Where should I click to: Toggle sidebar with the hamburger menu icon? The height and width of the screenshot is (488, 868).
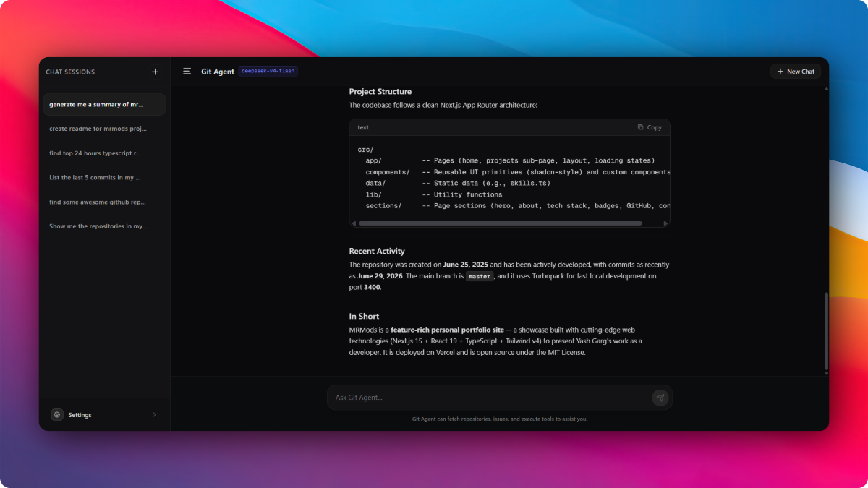(x=187, y=72)
